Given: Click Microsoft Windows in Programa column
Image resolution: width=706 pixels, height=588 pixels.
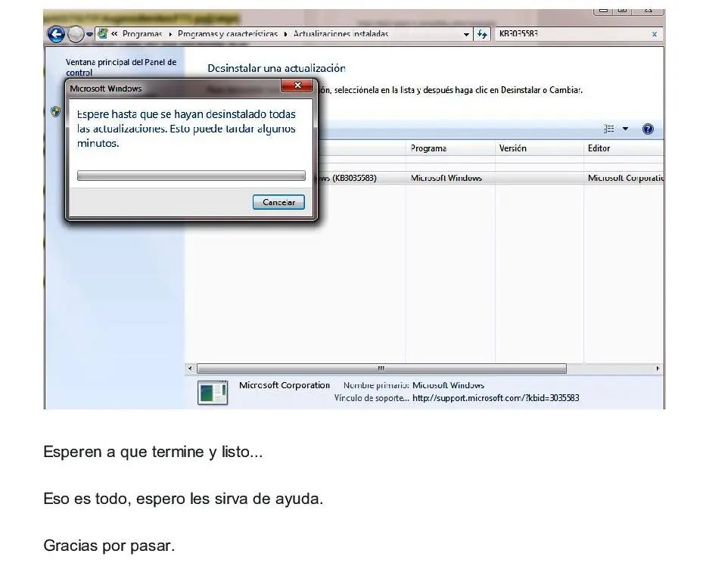Looking at the screenshot, I should tap(446, 178).
